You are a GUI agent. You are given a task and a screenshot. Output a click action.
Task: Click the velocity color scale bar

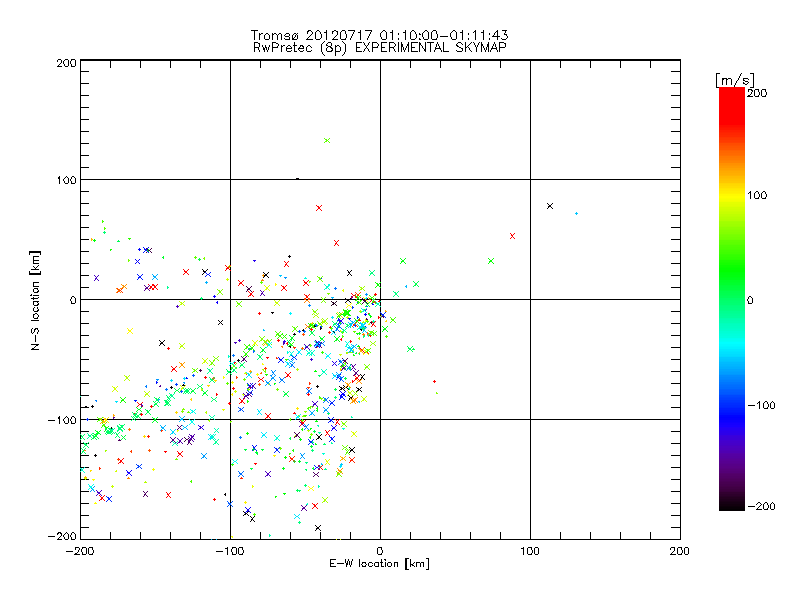(x=732, y=299)
